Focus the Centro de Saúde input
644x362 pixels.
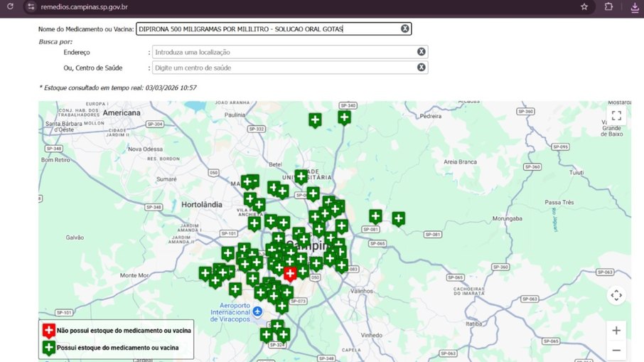(x=284, y=68)
